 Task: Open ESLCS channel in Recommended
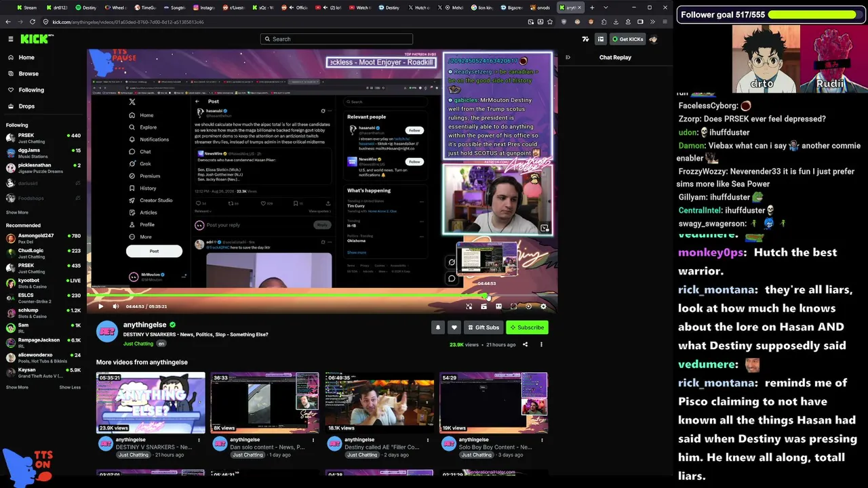pyautogui.click(x=43, y=298)
